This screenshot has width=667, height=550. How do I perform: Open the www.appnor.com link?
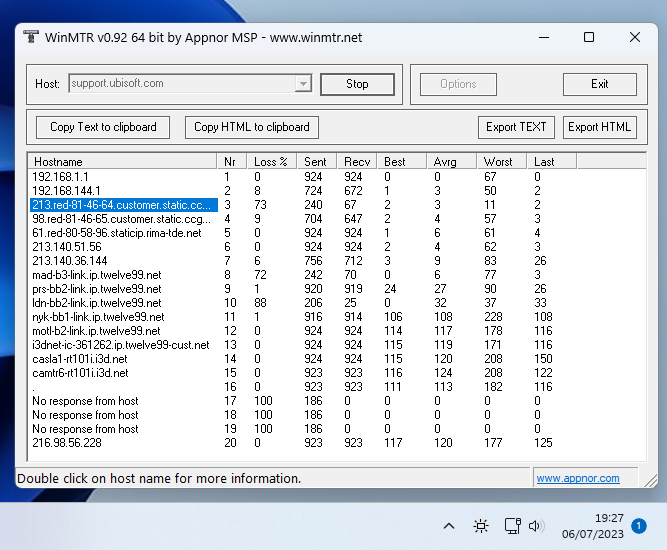pos(578,479)
